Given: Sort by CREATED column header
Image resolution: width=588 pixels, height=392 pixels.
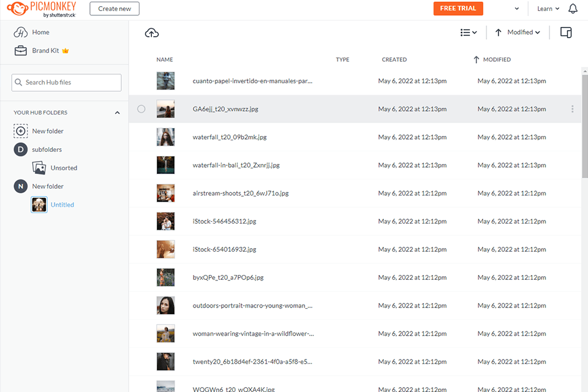Looking at the screenshot, I should 394,59.
